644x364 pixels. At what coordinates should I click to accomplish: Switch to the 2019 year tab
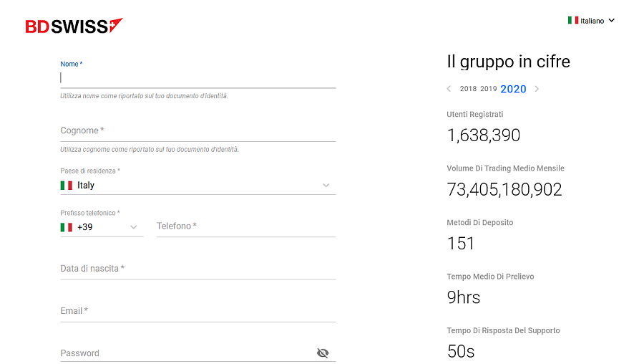pos(488,89)
